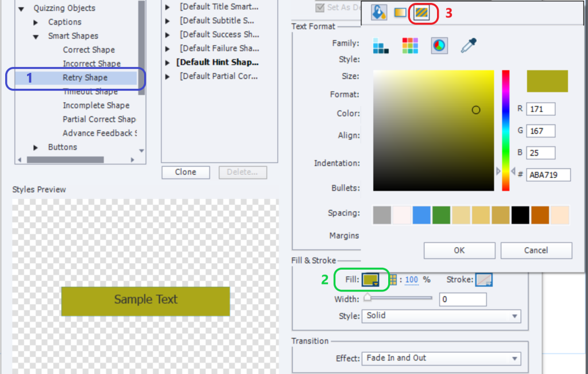
Task: Open the Fill color swatch dropdown
Action: (370, 280)
